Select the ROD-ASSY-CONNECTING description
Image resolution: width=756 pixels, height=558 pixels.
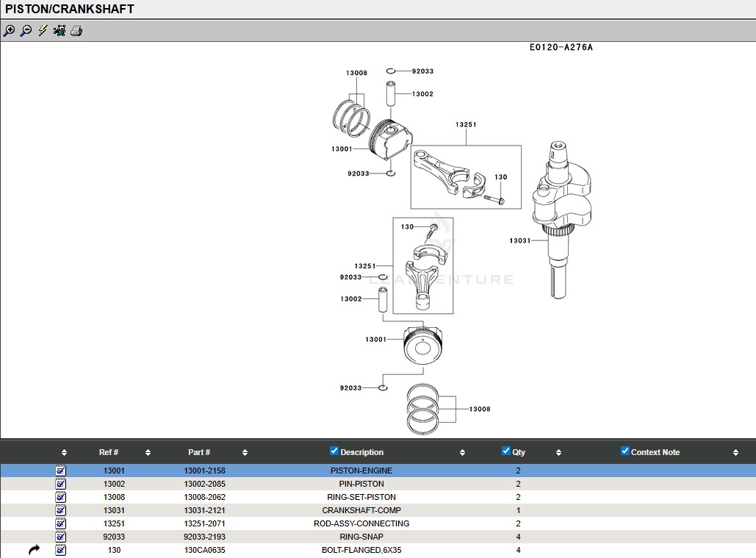pyautogui.click(x=361, y=523)
